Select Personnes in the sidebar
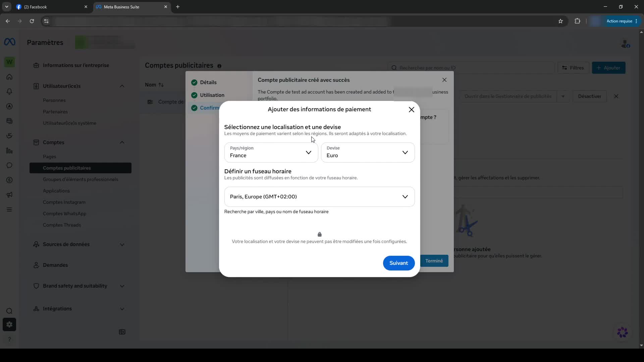This screenshot has width=644, height=362. pyautogui.click(x=54, y=100)
